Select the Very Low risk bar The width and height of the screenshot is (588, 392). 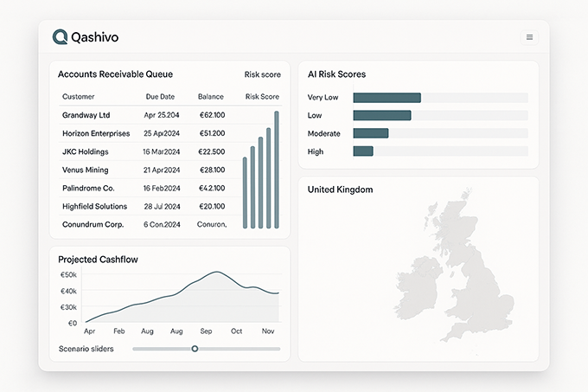(x=387, y=98)
